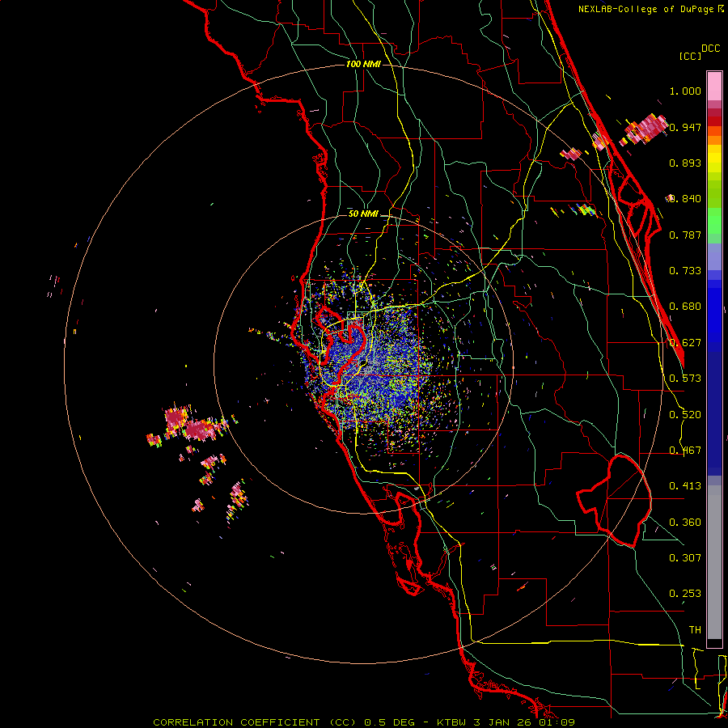728x728 pixels.
Task: Pick the yellow band of the color bar
Action: pyautogui.click(x=714, y=159)
